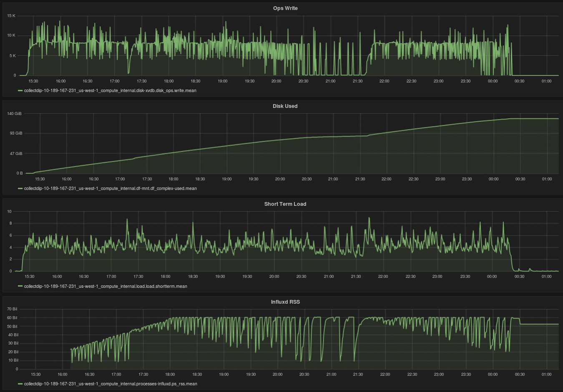
Task: Click the 140 GiB axis label in Disk Used
Action: 14,114
